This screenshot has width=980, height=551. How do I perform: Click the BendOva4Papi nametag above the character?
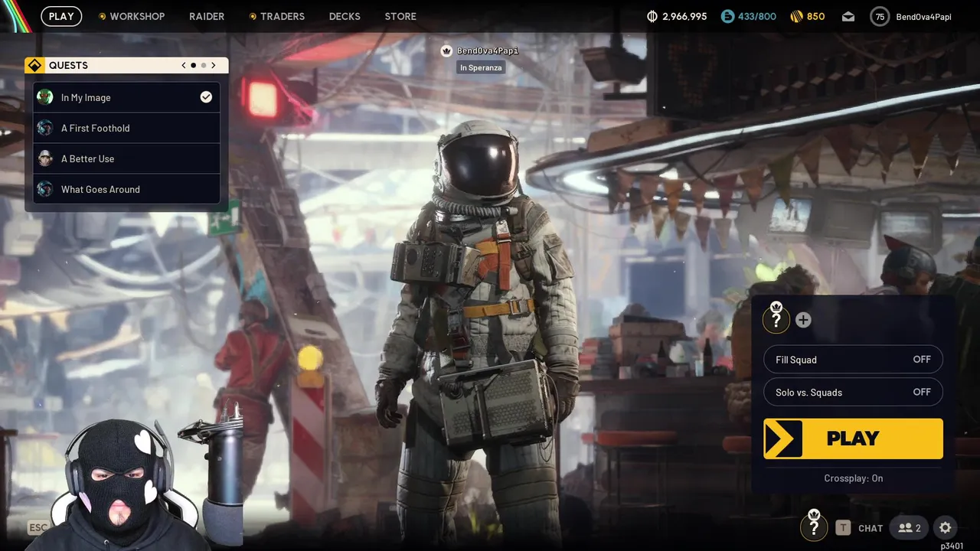click(488, 51)
